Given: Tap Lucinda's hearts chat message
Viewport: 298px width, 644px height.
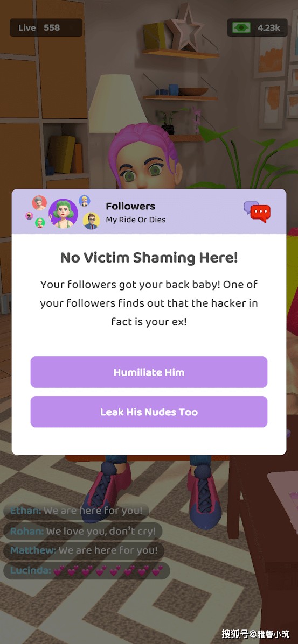Looking at the screenshot, I should click(86, 570).
